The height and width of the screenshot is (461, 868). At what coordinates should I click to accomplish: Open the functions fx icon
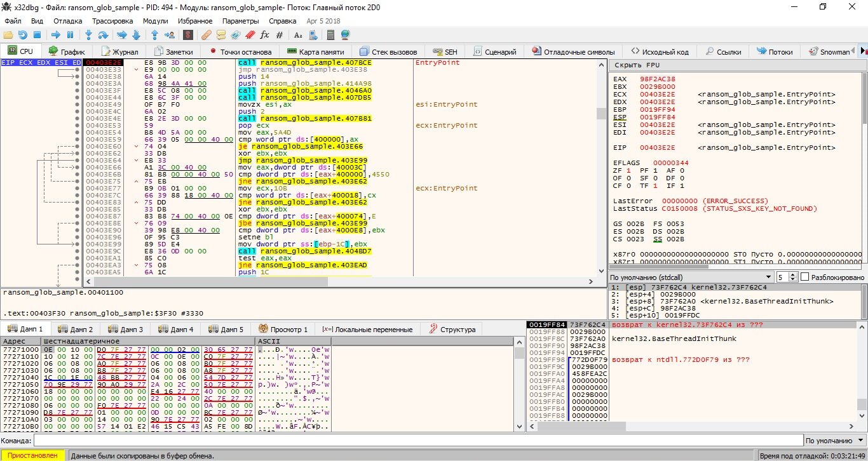pos(264,35)
